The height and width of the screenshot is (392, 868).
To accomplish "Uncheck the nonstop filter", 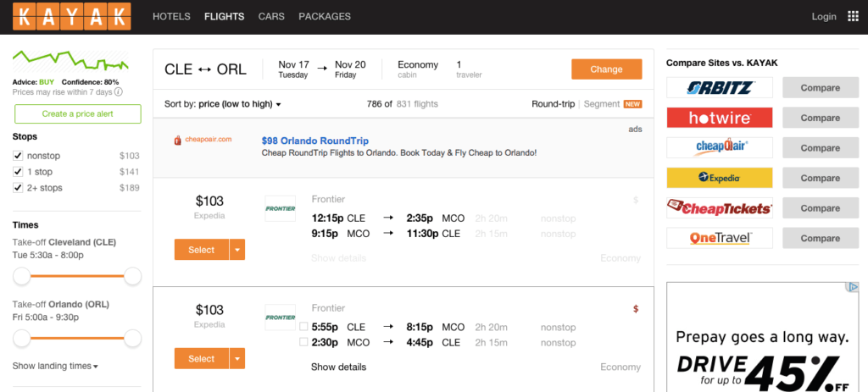I will [19, 156].
